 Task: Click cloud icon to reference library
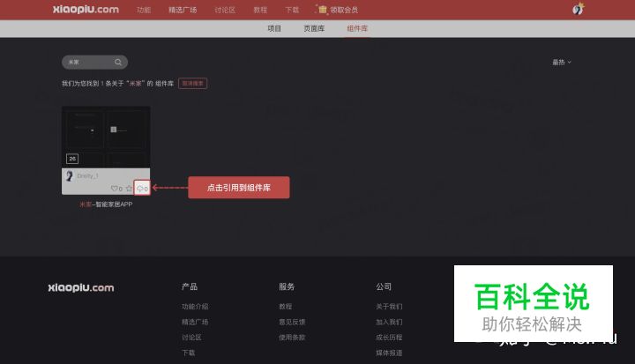[140, 189]
